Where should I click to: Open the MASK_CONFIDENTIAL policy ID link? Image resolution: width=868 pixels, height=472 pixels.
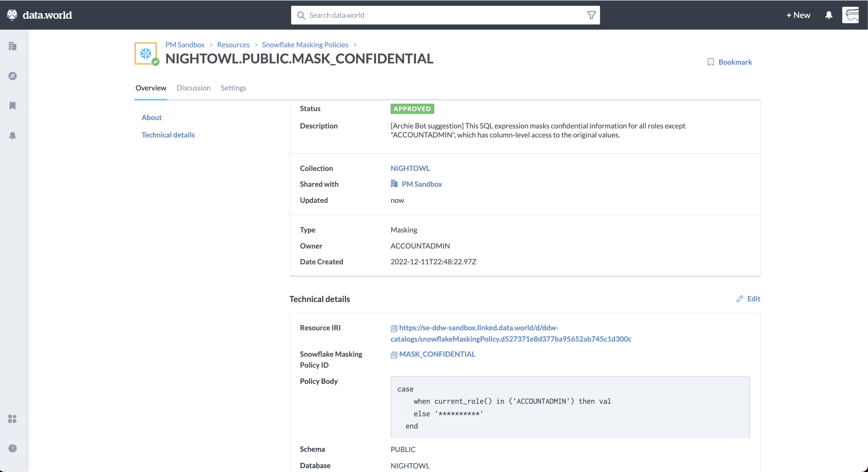point(437,354)
